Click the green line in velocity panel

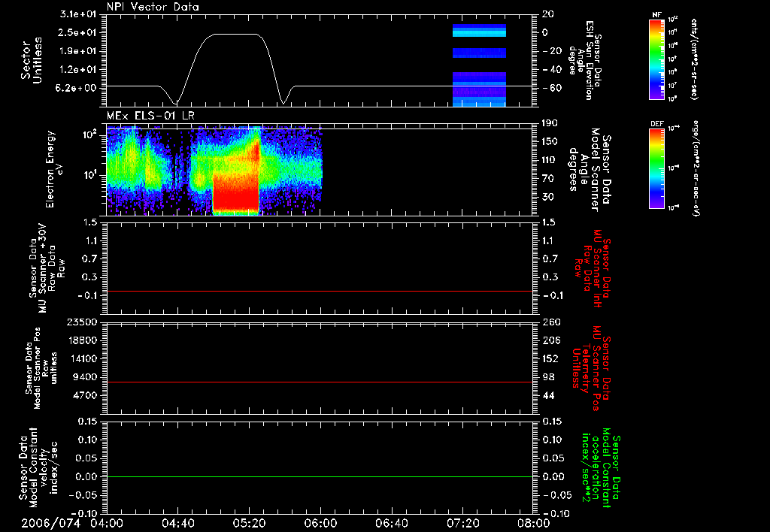coord(320,476)
